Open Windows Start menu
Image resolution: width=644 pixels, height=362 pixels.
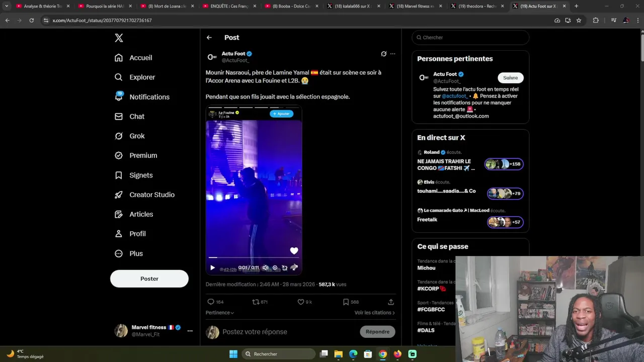point(233,354)
